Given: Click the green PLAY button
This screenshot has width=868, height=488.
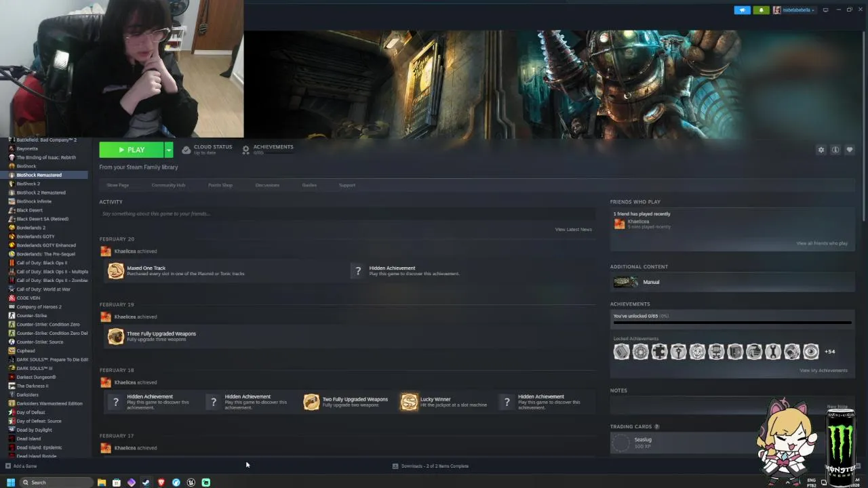Looking at the screenshot, I should (132, 150).
